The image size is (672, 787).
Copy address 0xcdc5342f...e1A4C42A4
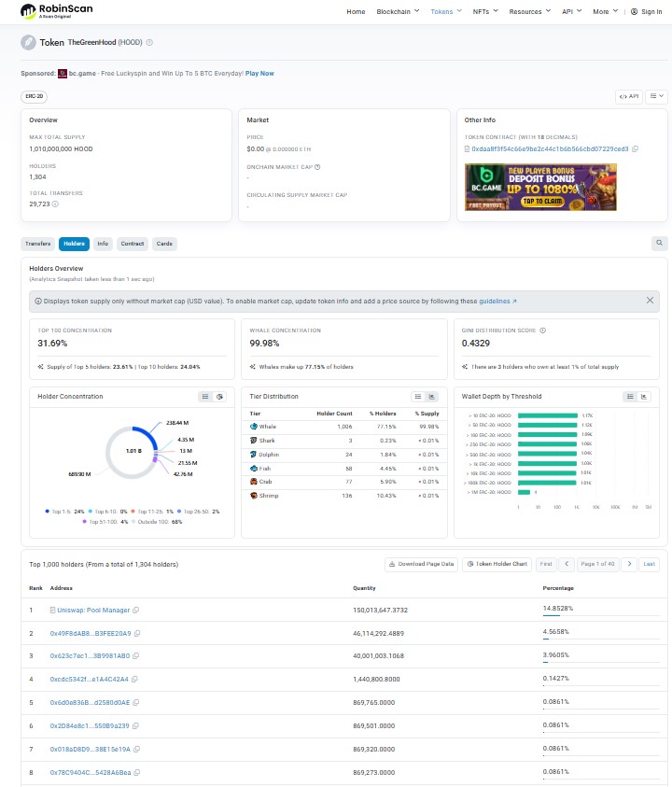coord(134,680)
